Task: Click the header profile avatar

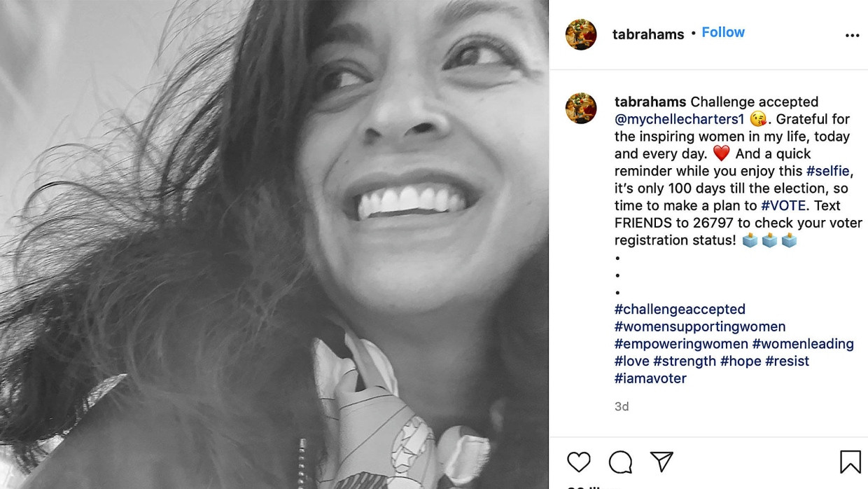Action: [581, 34]
